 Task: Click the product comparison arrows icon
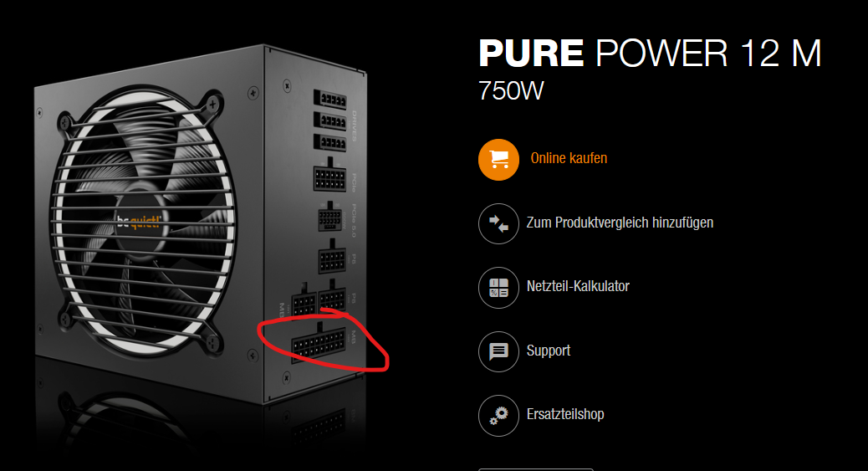point(498,224)
